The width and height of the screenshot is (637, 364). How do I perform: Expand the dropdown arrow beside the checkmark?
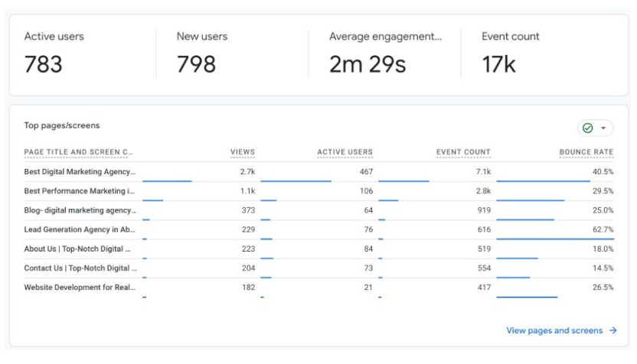click(603, 128)
